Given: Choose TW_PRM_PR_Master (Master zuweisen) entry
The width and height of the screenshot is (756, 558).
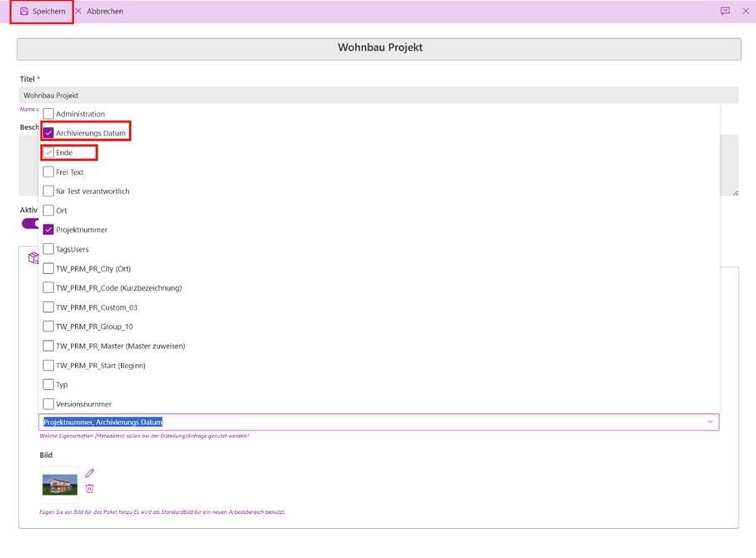Looking at the screenshot, I should click(x=120, y=346).
